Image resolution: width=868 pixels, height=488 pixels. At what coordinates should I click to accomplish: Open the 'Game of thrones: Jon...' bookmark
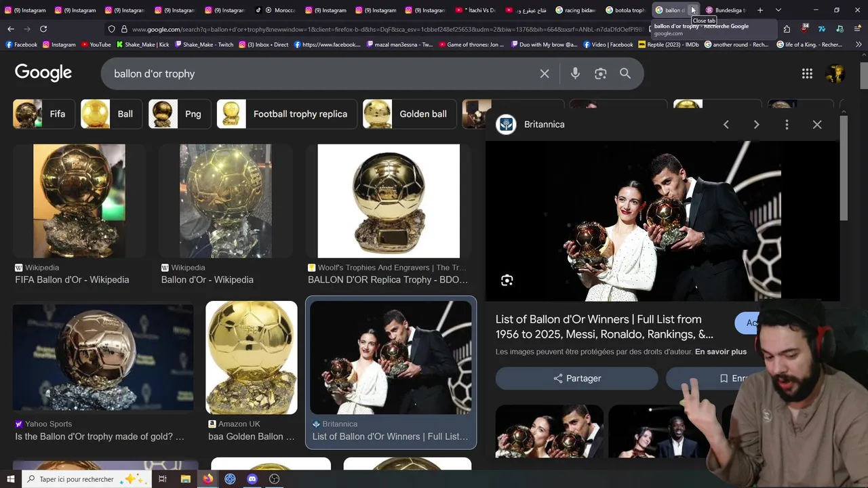coord(471,45)
